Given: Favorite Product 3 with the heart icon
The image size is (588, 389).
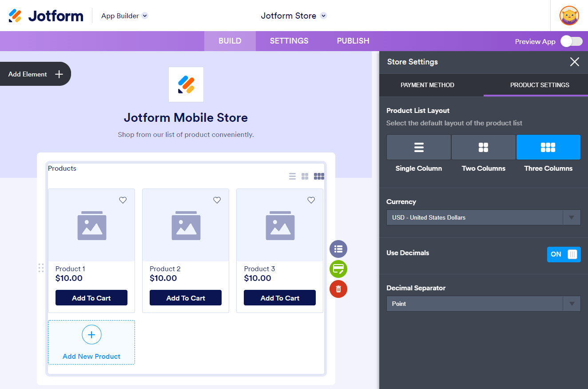Looking at the screenshot, I should coord(311,200).
